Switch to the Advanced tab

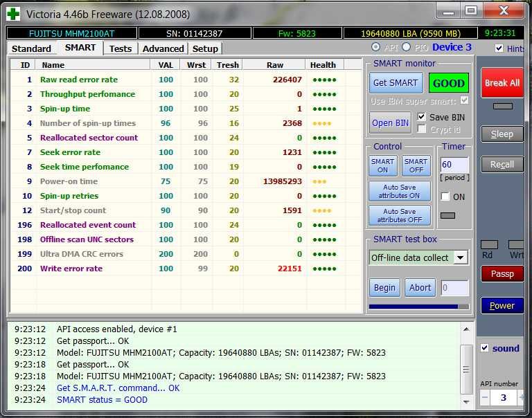click(163, 48)
